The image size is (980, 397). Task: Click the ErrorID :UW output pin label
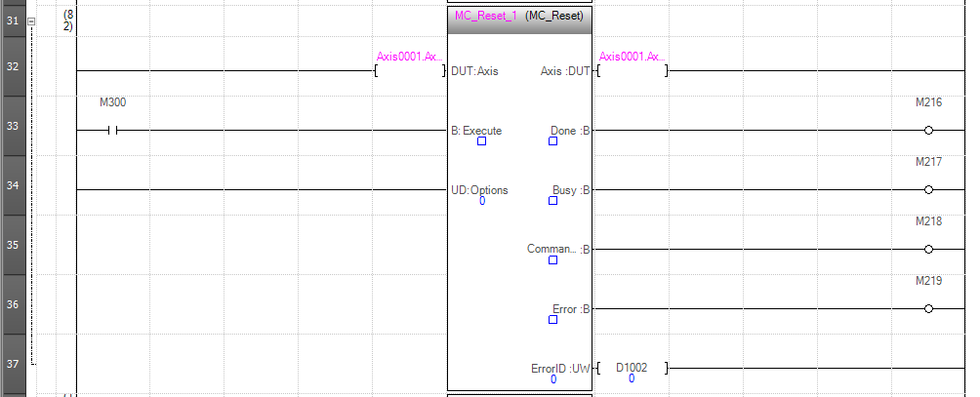point(560,369)
